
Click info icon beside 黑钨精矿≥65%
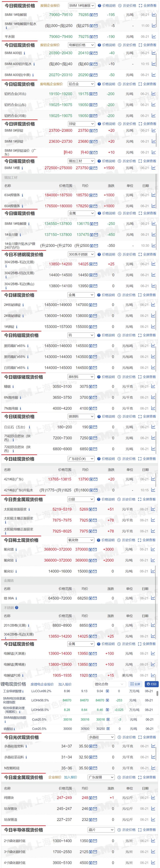click(28, 346)
